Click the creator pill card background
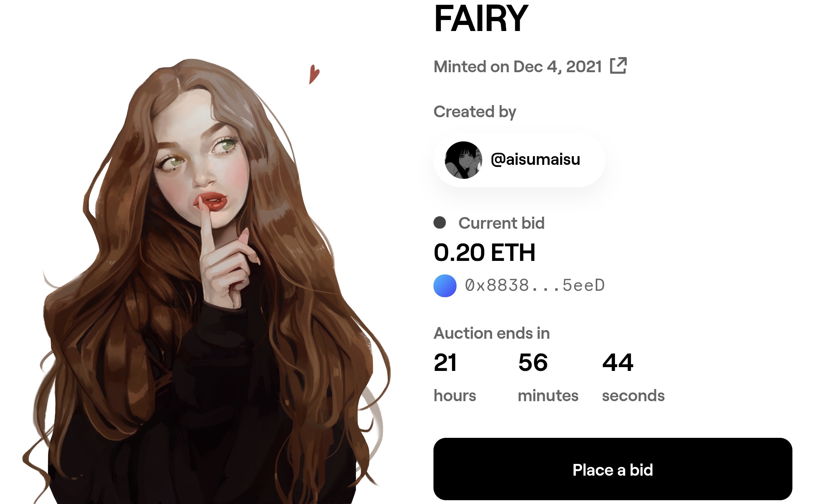817x504 pixels. [519, 160]
